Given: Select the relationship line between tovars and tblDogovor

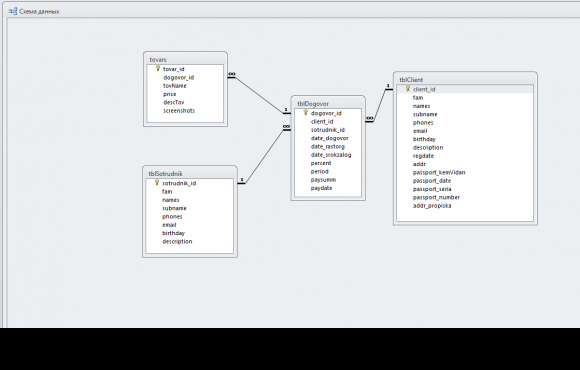Looking at the screenshot, I should click(258, 94).
